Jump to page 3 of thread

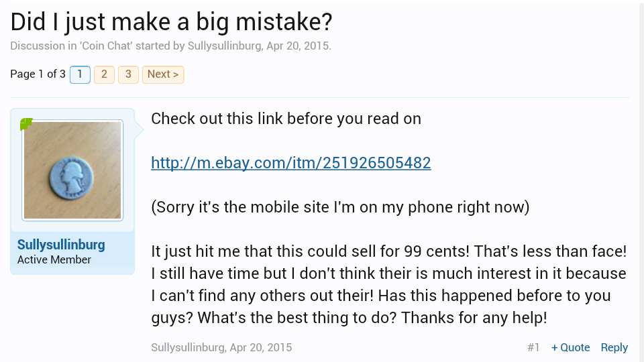click(x=128, y=74)
